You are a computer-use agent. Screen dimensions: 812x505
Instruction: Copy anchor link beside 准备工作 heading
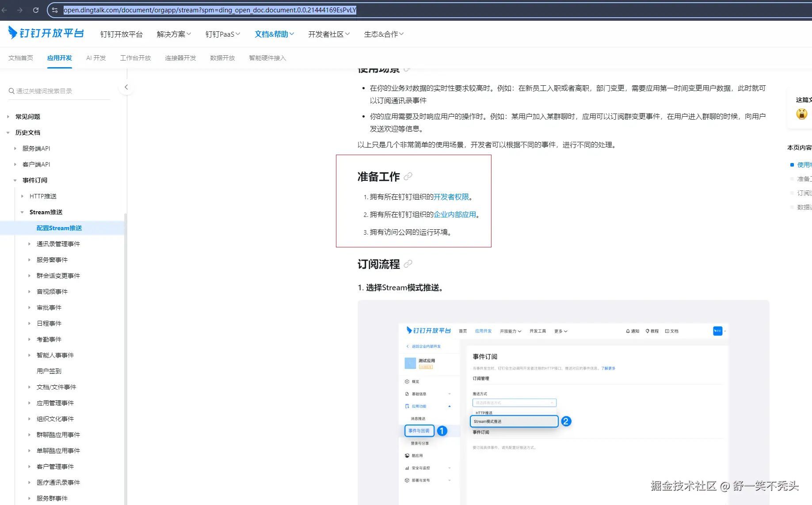click(x=408, y=176)
